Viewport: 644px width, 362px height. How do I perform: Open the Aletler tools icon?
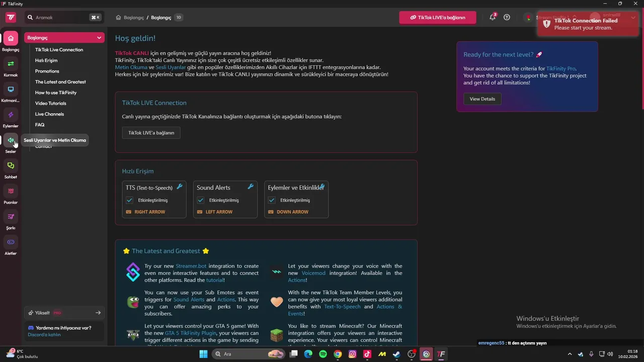(x=11, y=242)
